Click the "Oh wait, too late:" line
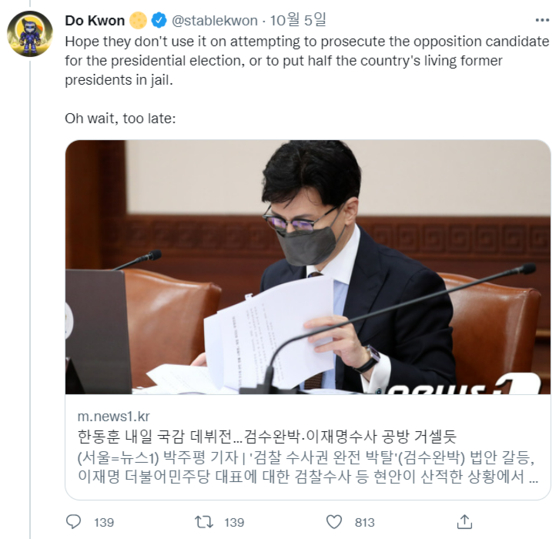This screenshot has height=539, width=559. pos(120,118)
